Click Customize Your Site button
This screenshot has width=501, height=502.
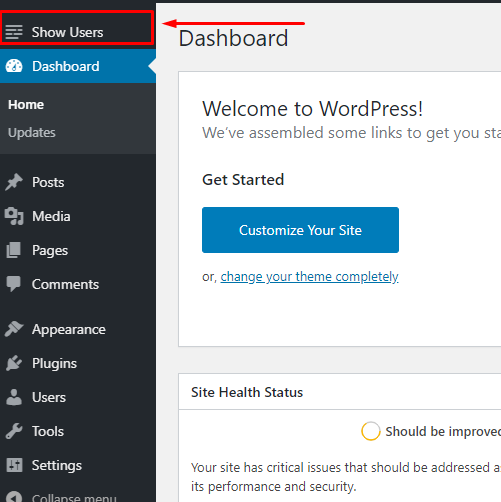(300, 230)
